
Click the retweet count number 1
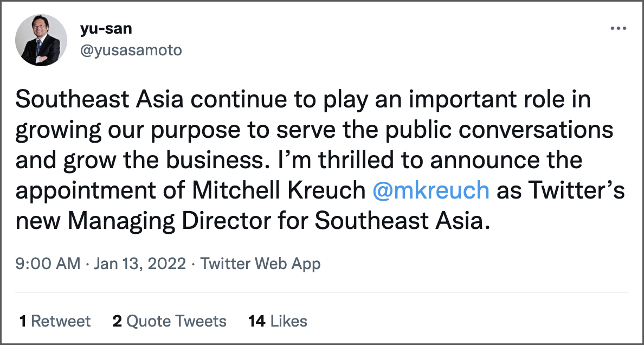pyautogui.click(x=23, y=321)
